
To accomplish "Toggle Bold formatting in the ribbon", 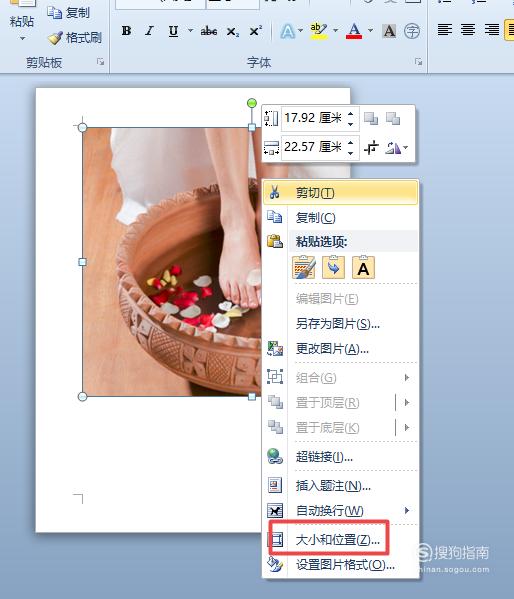I will point(126,31).
